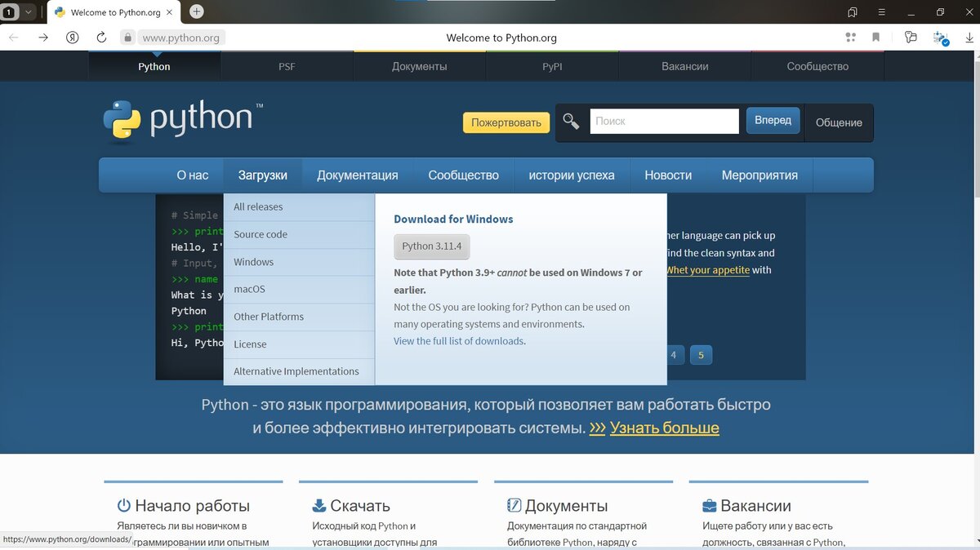Select the Сообщество top tab
Screen dimensions: 980x550
(x=817, y=66)
